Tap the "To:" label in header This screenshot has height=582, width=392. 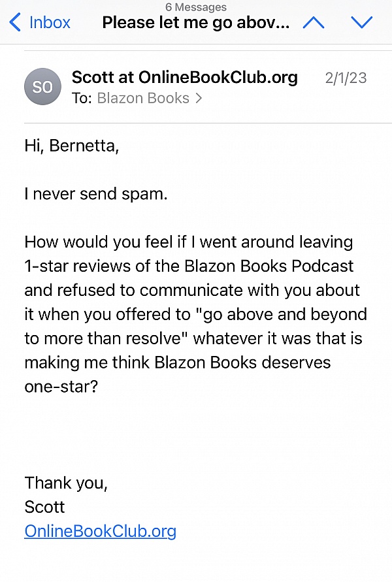click(82, 98)
